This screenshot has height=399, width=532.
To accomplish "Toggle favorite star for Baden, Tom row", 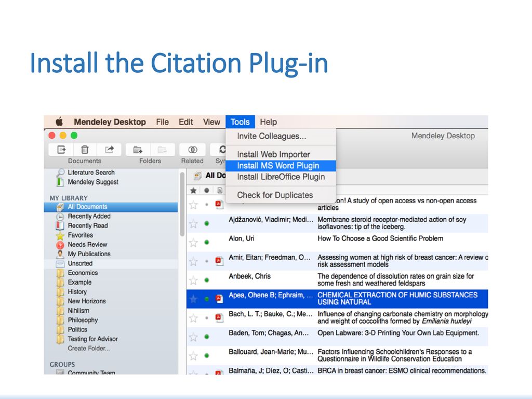I will [193, 337].
